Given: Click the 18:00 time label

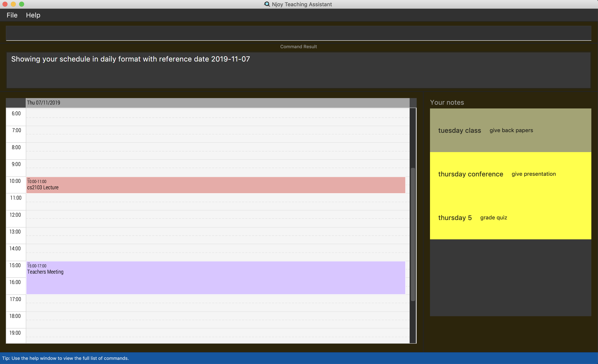Looking at the screenshot, I should click(15, 316).
